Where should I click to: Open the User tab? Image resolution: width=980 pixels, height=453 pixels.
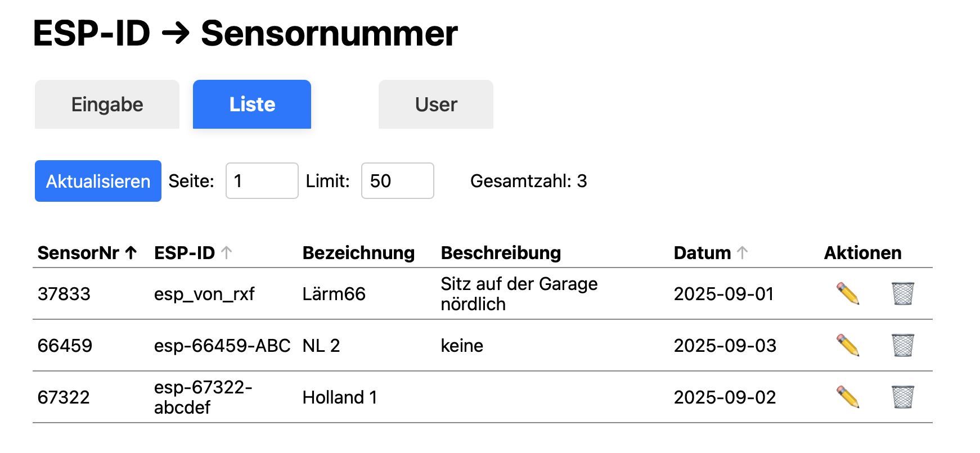(x=436, y=105)
